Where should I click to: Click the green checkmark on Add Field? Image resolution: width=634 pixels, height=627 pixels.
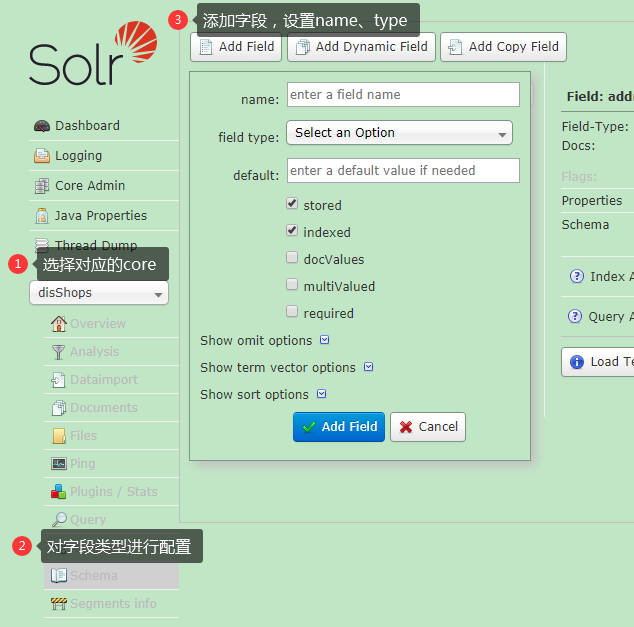(309, 427)
